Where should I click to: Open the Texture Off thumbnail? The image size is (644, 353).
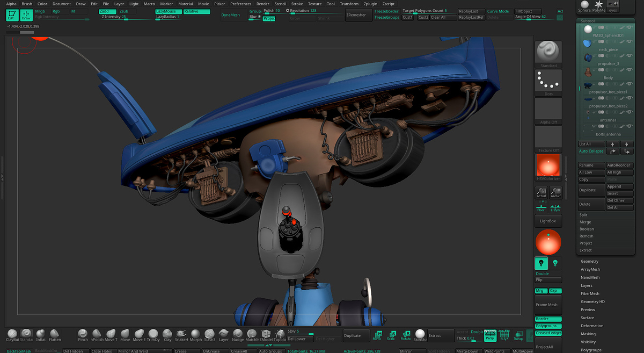point(548,139)
